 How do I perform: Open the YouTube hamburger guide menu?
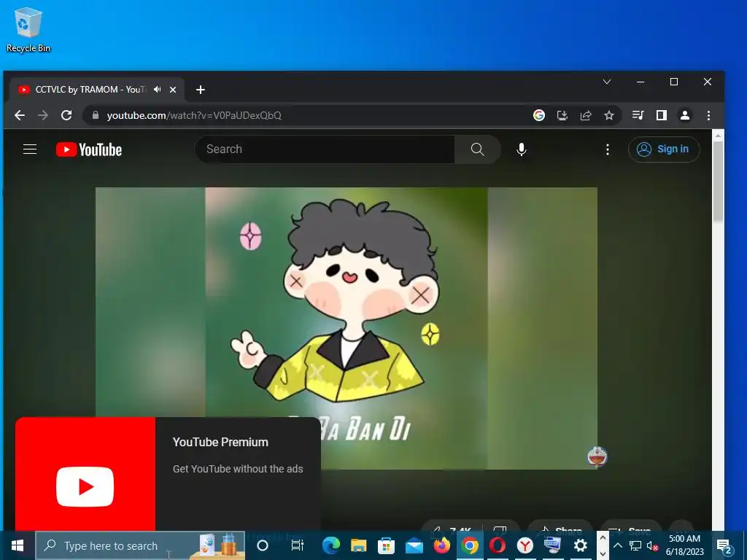click(30, 149)
